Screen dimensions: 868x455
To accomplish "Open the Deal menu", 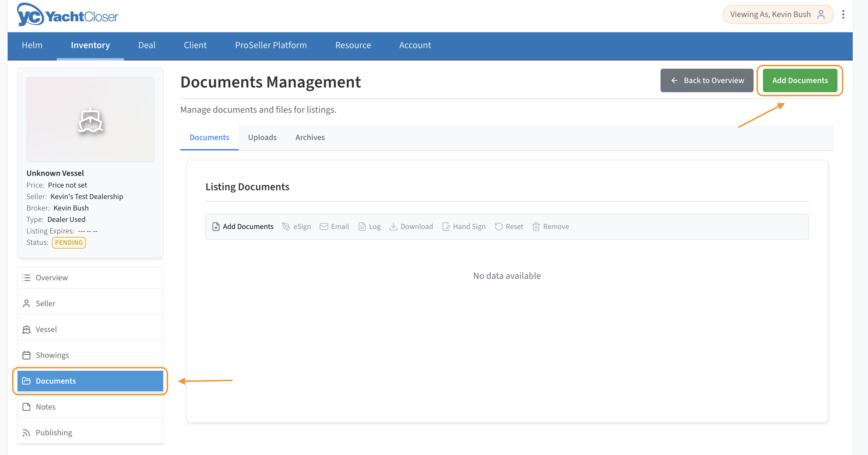I will click(x=147, y=45).
